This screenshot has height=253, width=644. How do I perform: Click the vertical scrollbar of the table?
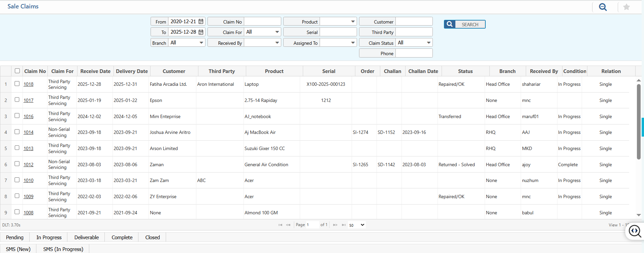coord(639,121)
